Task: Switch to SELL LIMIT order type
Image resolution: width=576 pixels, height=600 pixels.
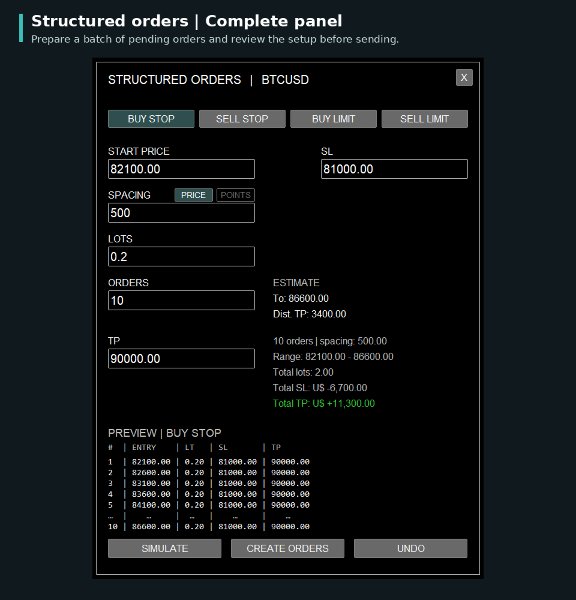Action: click(424, 119)
